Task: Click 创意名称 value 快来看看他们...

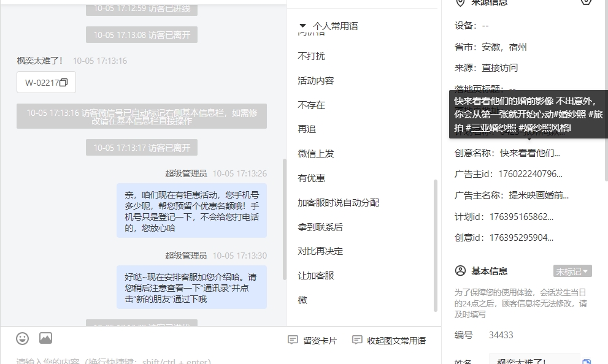Action: point(529,153)
